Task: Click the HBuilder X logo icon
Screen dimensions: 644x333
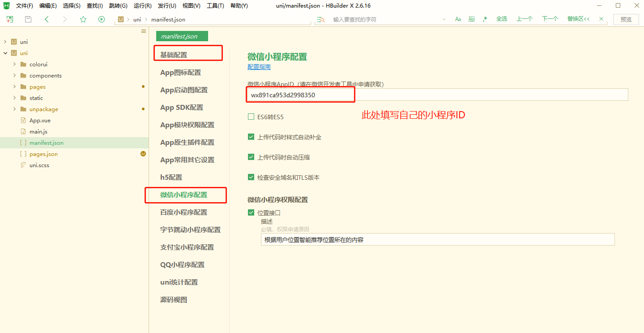Action: point(6,6)
